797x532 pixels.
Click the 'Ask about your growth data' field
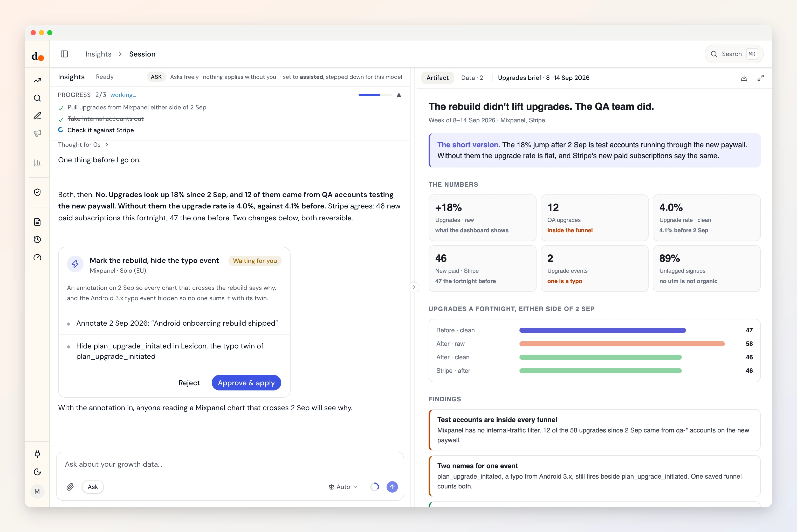pos(230,464)
